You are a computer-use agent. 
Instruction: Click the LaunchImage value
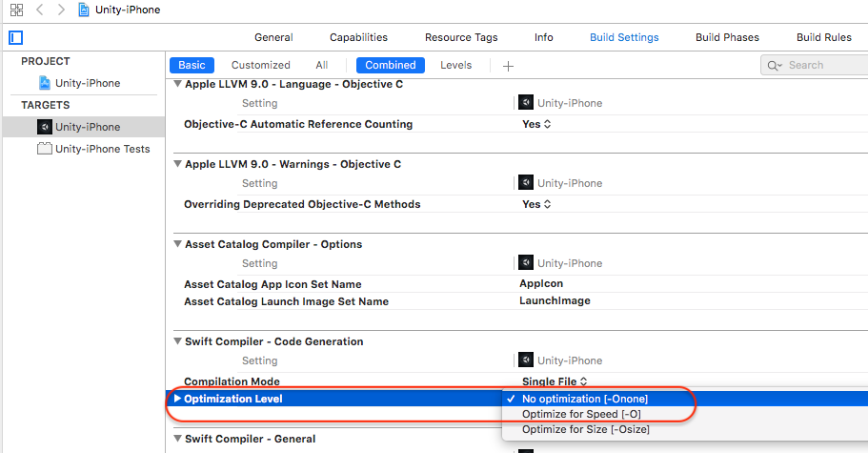[555, 300]
